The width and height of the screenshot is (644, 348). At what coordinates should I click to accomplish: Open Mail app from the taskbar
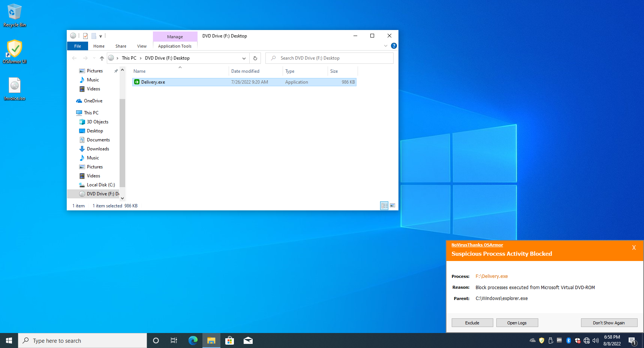(x=248, y=340)
